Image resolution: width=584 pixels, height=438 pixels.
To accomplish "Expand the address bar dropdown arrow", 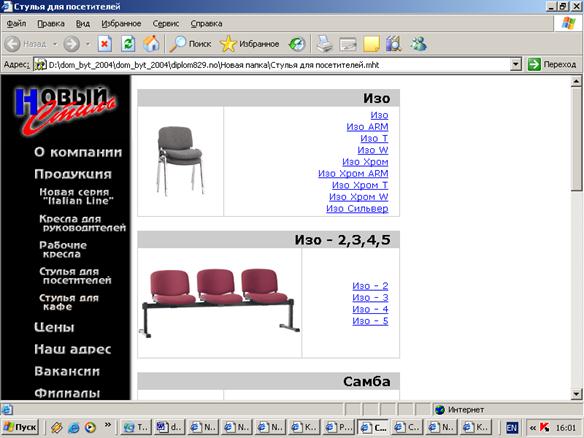I will point(515,64).
